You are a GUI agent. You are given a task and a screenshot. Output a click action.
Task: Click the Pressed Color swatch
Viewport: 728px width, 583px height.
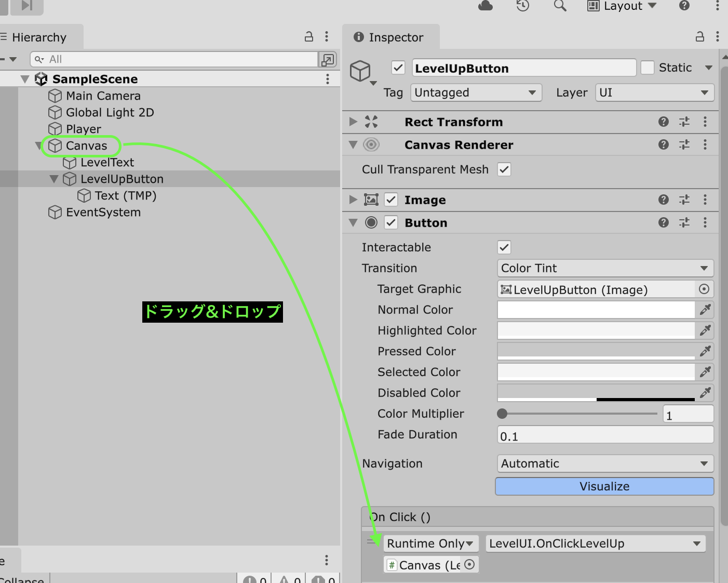click(596, 351)
